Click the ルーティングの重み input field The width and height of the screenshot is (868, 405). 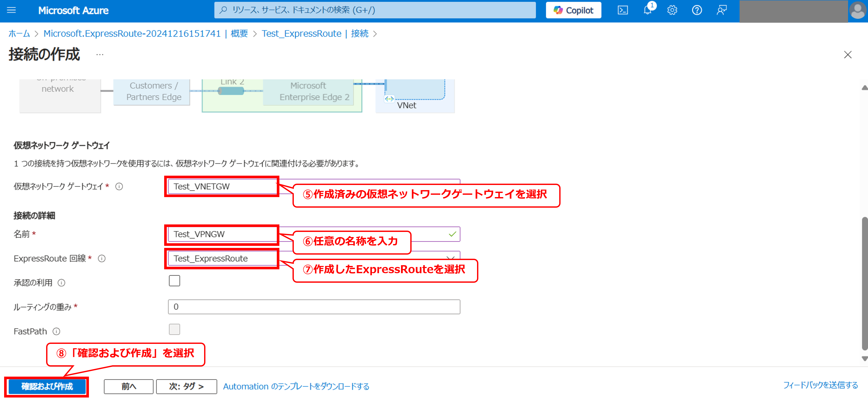coord(314,307)
